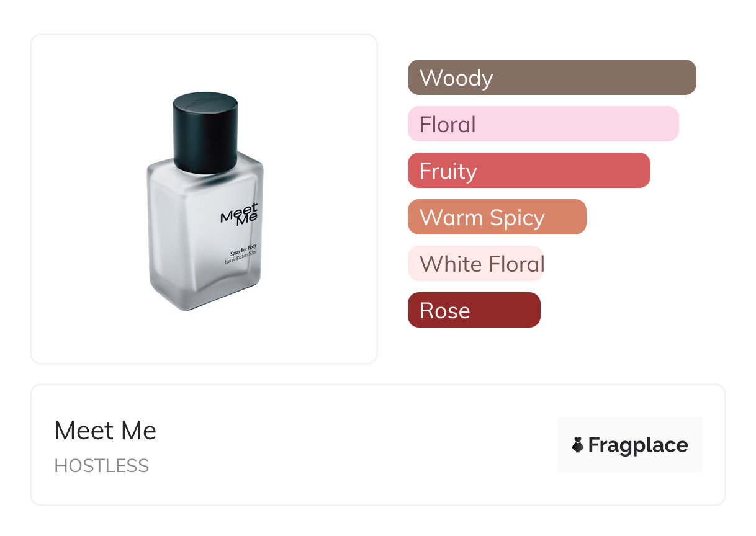Click the 'Warm Spicy' text label
Viewport: 756px width, 536px height.
pos(482,218)
